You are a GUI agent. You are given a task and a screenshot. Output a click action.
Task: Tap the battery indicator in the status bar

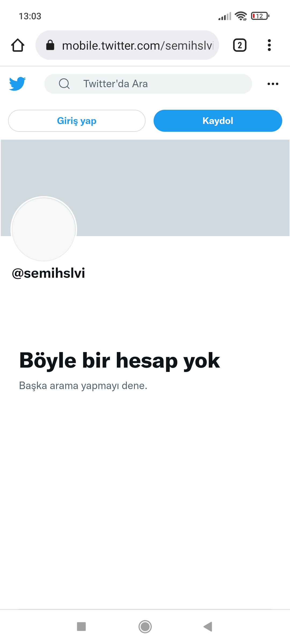260,16
